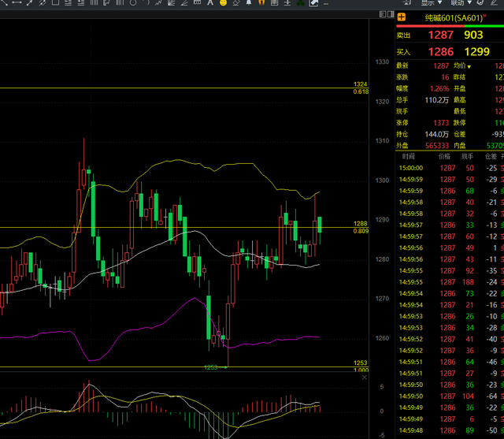This screenshot has height=439, width=504.
Task: Click the green clover icon
Action: click(x=300, y=2)
